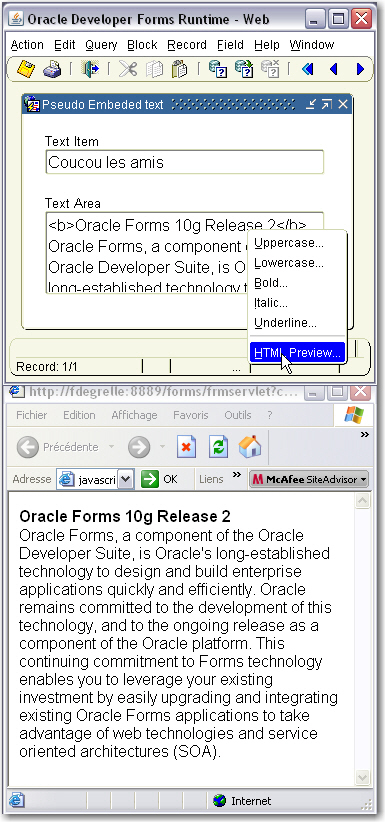Click browser scrollbar down arrow

pyautogui.click(x=362, y=777)
